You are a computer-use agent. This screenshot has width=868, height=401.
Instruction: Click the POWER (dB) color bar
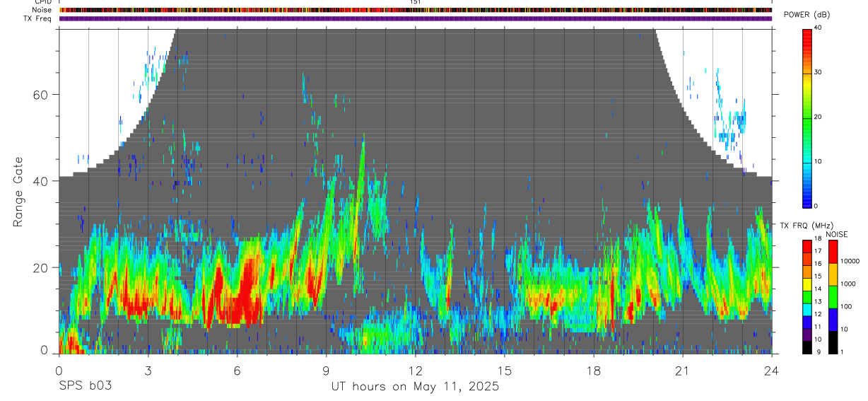[x=807, y=117]
